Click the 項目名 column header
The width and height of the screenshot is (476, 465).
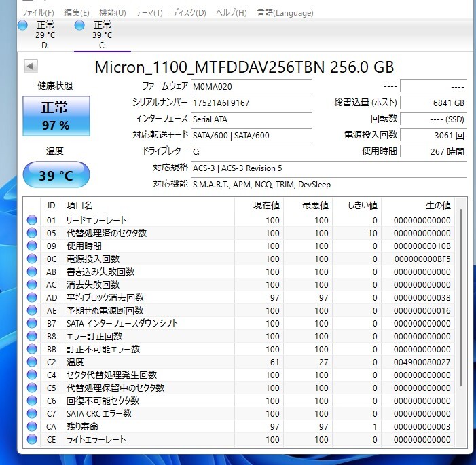click(x=148, y=205)
